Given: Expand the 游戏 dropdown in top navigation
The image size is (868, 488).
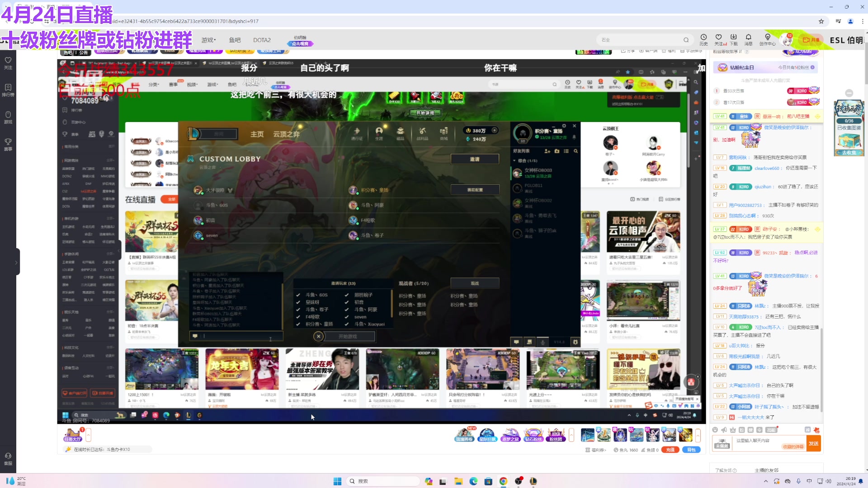Looking at the screenshot, I should click(x=208, y=40).
